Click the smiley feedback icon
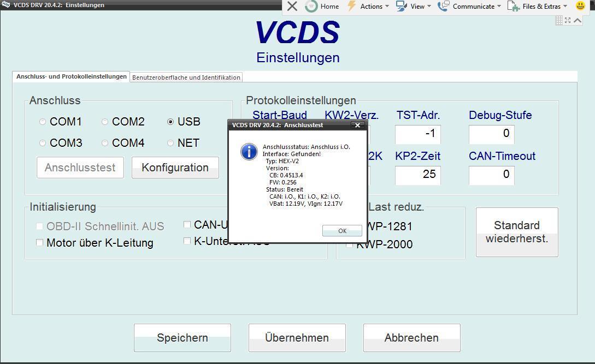The height and width of the screenshot is (364, 595). [x=579, y=6]
